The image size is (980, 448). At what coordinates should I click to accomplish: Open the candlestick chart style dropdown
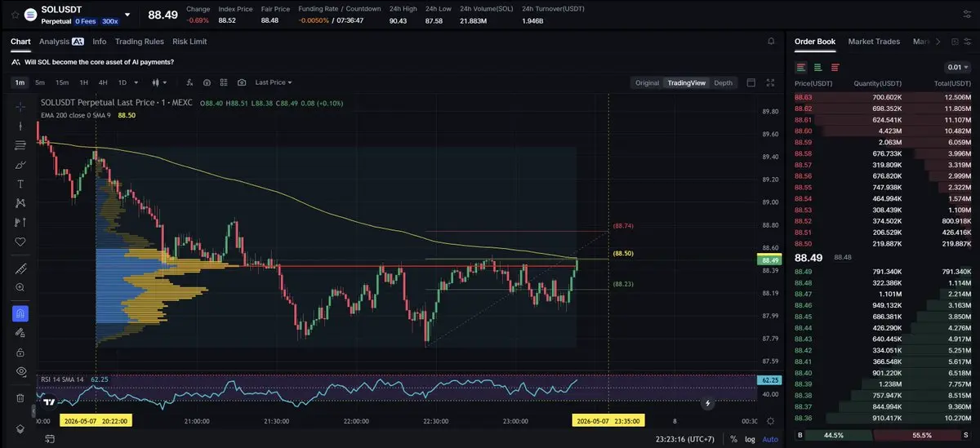[x=159, y=82]
